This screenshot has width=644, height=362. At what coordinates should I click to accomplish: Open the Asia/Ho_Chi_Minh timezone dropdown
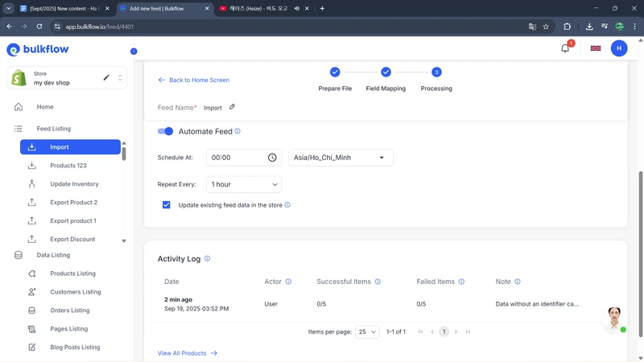click(341, 158)
